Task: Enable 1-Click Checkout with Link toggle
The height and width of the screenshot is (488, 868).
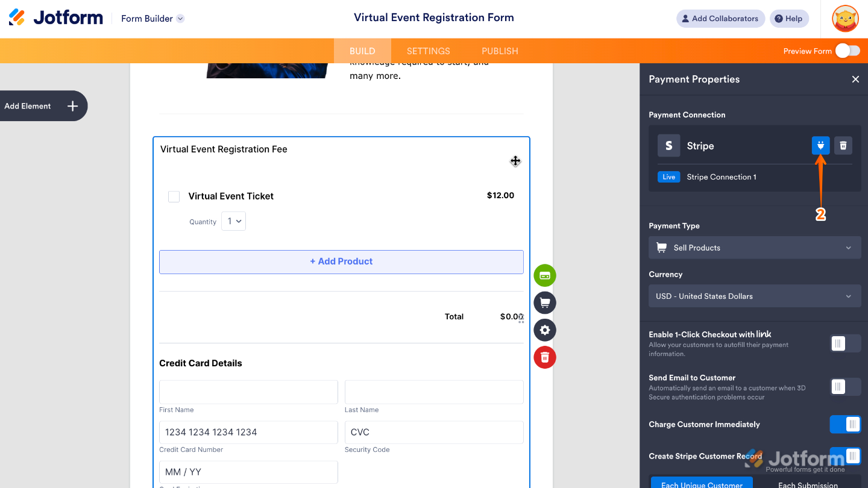Action: (845, 343)
